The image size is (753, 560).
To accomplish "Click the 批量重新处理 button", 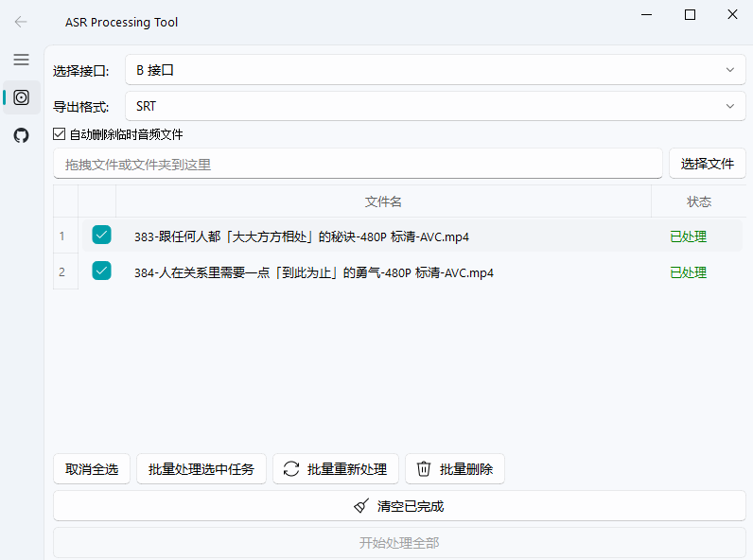I will (336, 469).
